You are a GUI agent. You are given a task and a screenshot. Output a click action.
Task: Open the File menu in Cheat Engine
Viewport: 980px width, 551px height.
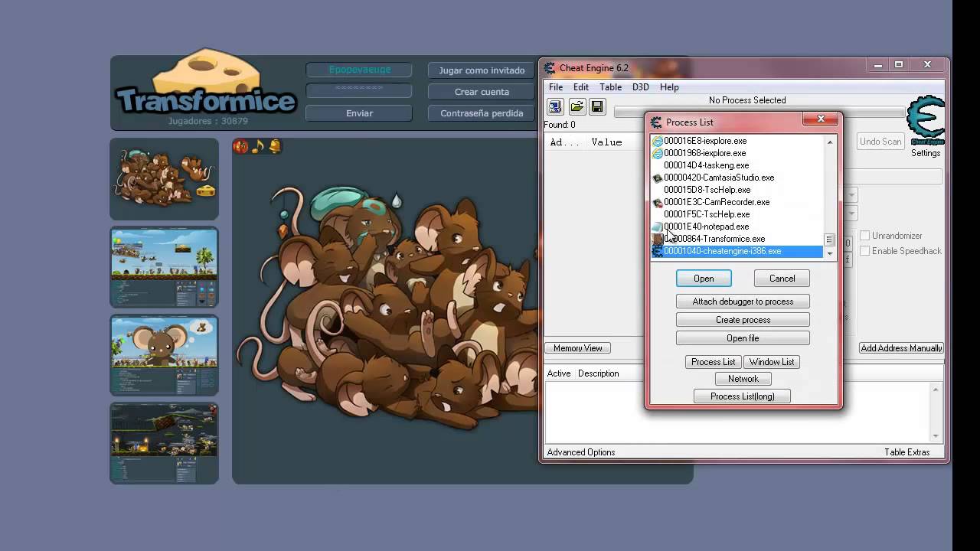(556, 87)
